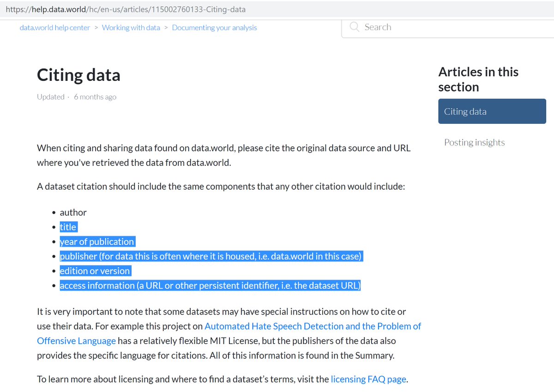Click the 'Updated · 6 months ago' text

(77, 97)
